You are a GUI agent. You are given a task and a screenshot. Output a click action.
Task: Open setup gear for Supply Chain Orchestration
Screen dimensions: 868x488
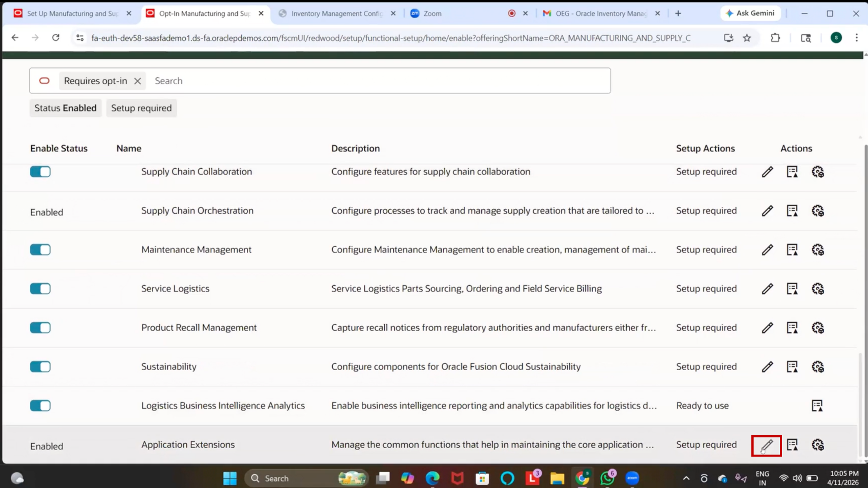[x=818, y=211]
